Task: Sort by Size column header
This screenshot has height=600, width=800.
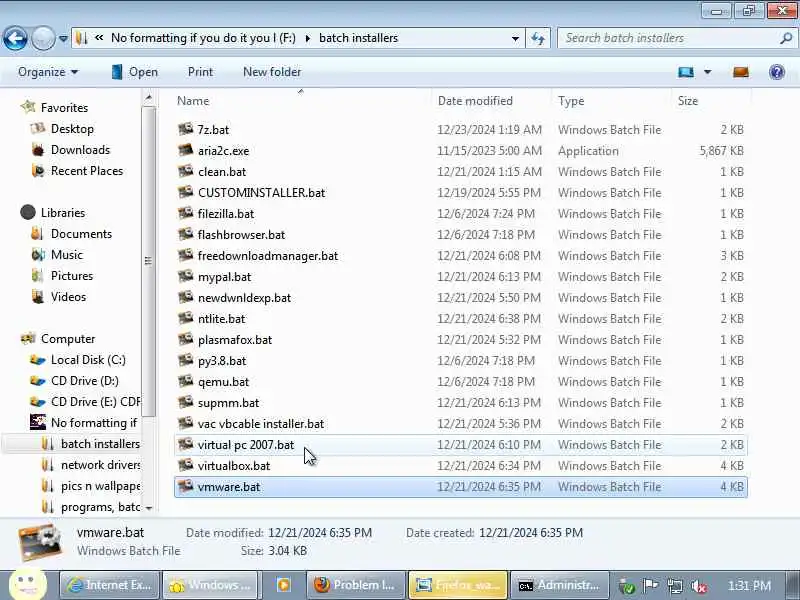Action: pyautogui.click(x=687, y=101)
